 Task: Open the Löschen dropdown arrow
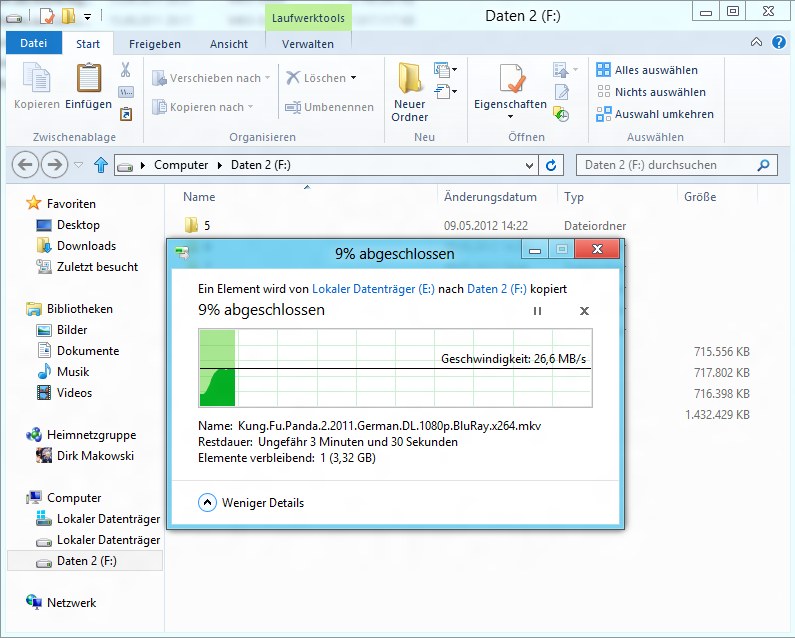(x=353, y=78)
